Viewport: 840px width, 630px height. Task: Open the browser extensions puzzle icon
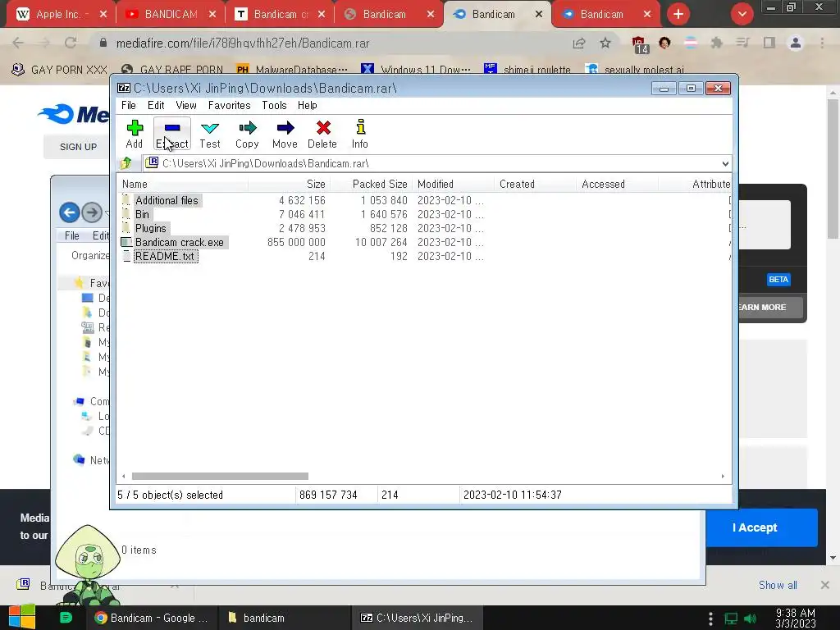pyautogui.click(x=716, y=43)
